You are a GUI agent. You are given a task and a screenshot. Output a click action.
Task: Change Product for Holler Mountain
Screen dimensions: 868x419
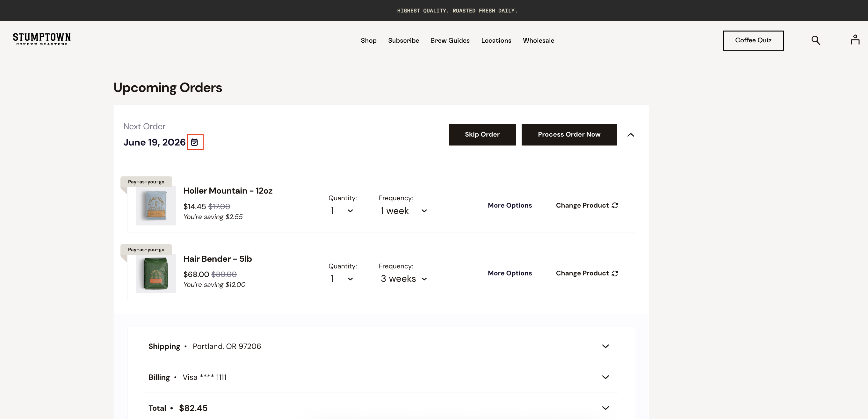pos(587,205)
